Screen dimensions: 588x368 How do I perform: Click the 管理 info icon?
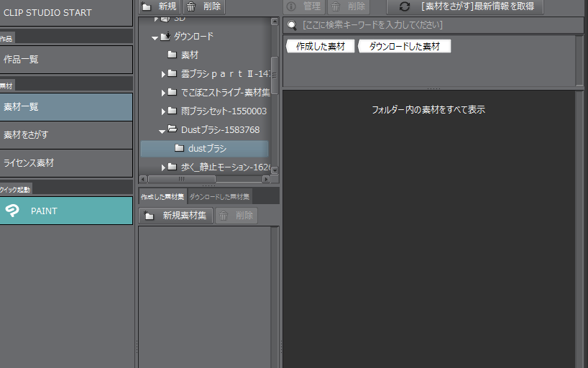click(291, 6)
